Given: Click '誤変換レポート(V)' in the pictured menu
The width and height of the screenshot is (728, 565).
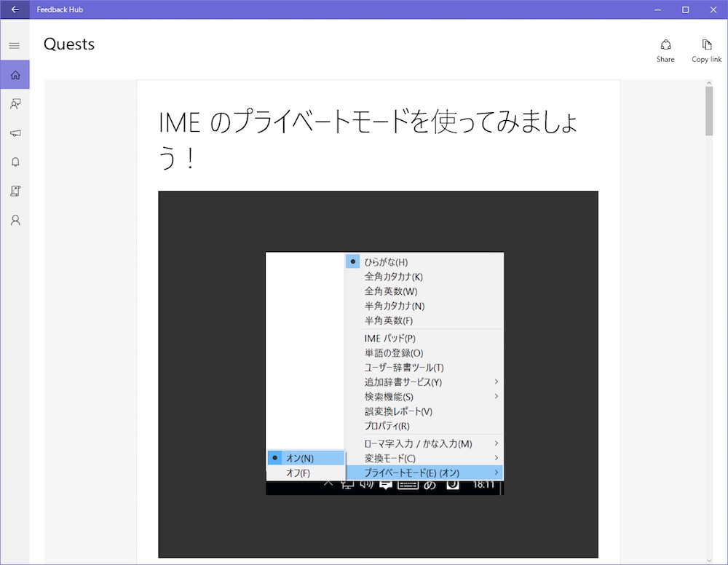Looking at the screenshot, I should (398, 411).
